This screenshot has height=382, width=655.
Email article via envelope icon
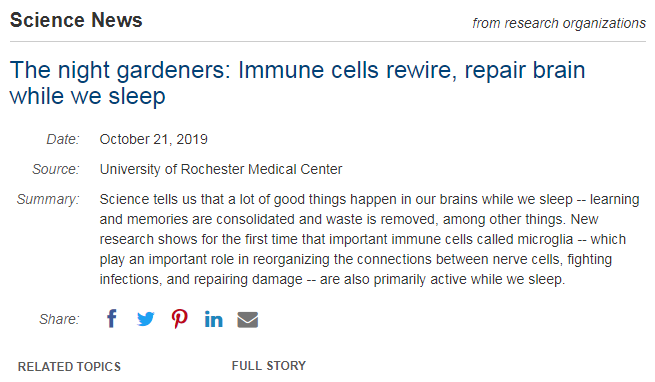pos(248,320)
